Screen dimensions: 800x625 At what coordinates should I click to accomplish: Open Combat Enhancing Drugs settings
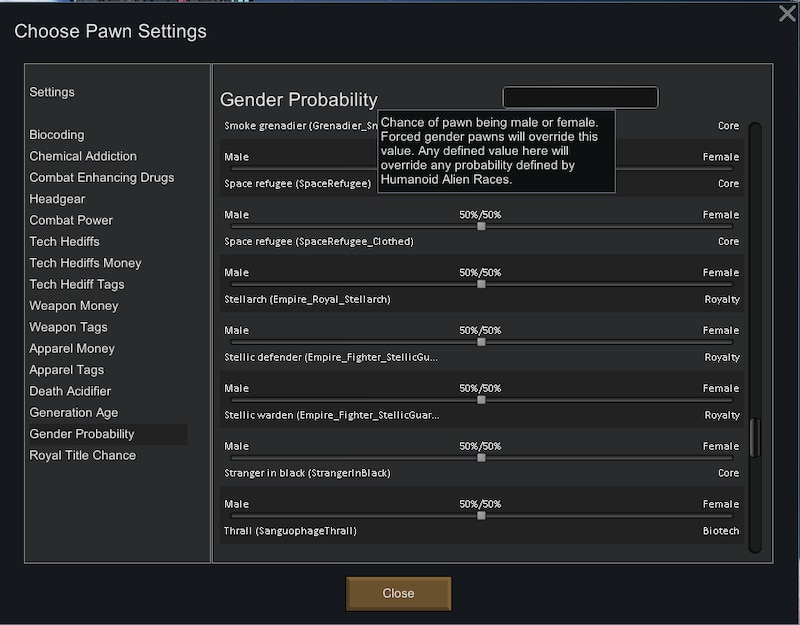point(102,178)
